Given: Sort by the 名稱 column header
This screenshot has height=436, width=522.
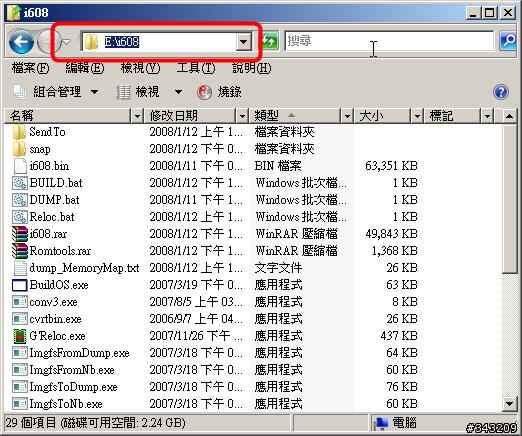Looking at the screenshot, I should pos(68,116).
